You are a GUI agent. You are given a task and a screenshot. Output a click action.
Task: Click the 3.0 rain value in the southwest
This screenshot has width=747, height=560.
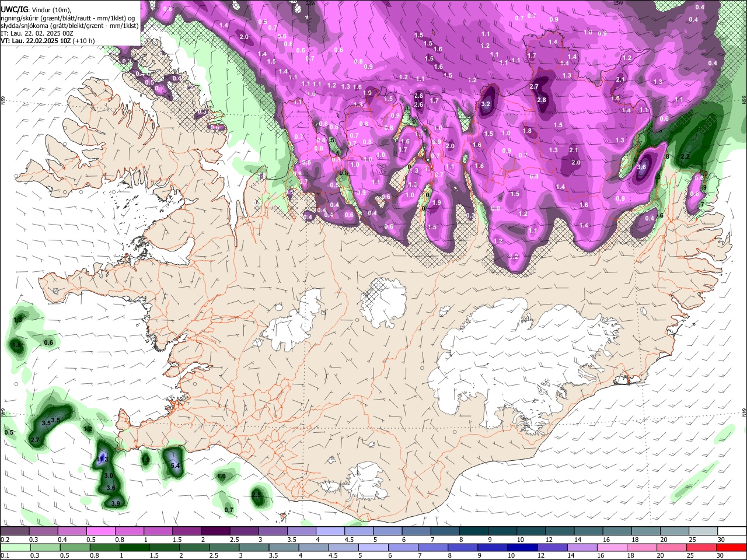109,476
